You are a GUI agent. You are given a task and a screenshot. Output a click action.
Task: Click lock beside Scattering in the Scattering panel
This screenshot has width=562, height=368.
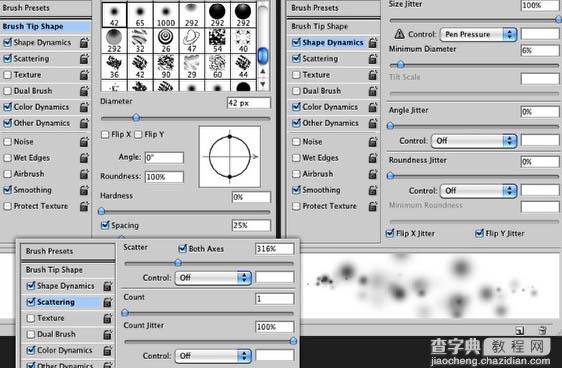(x=108, y=302)
